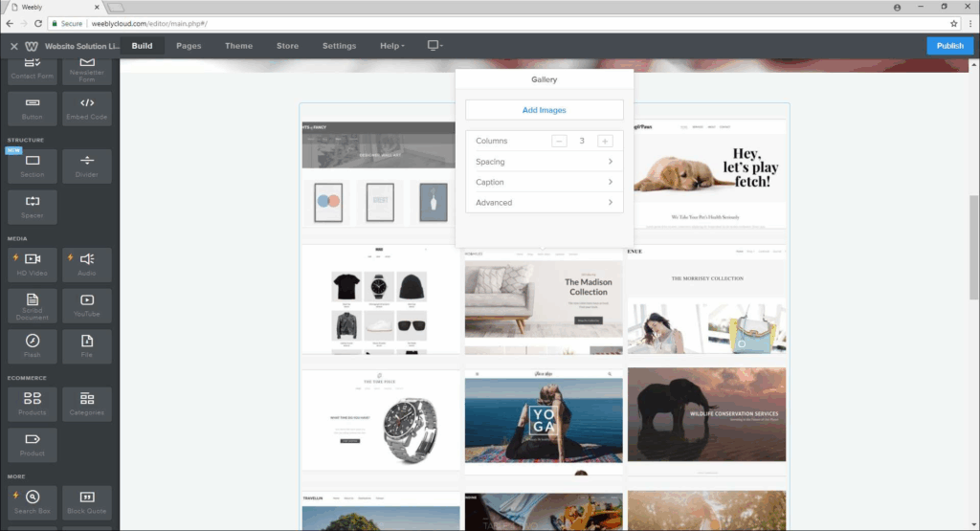Switch to the Pages tab
This screenshot has width=980, height=531.
tap(189, 46)
